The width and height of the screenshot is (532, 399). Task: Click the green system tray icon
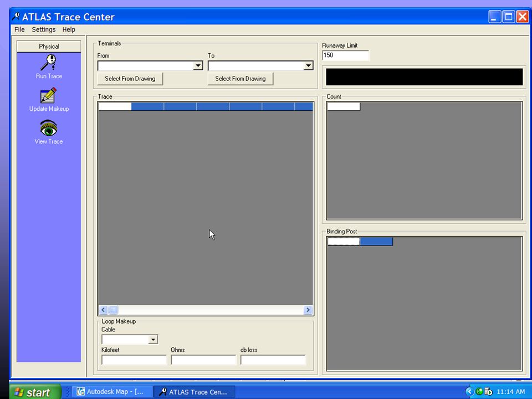479,392
